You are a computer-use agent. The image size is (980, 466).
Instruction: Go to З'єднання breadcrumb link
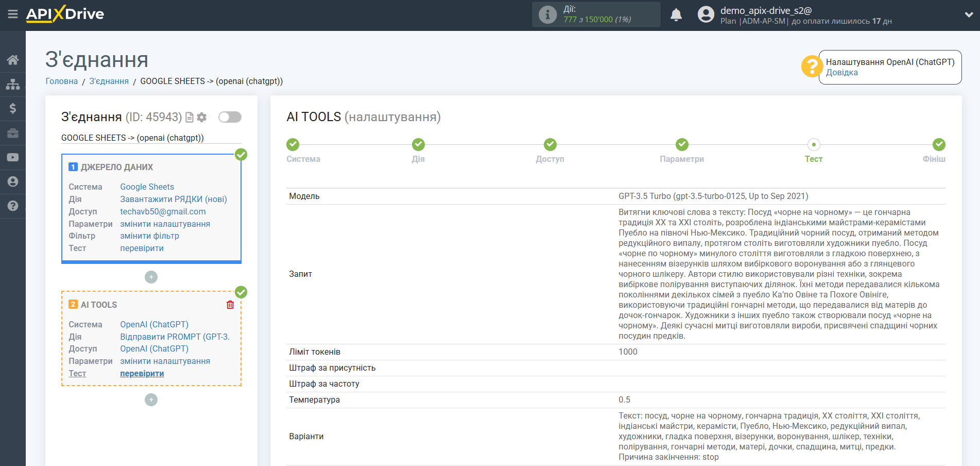coord(109,81)
